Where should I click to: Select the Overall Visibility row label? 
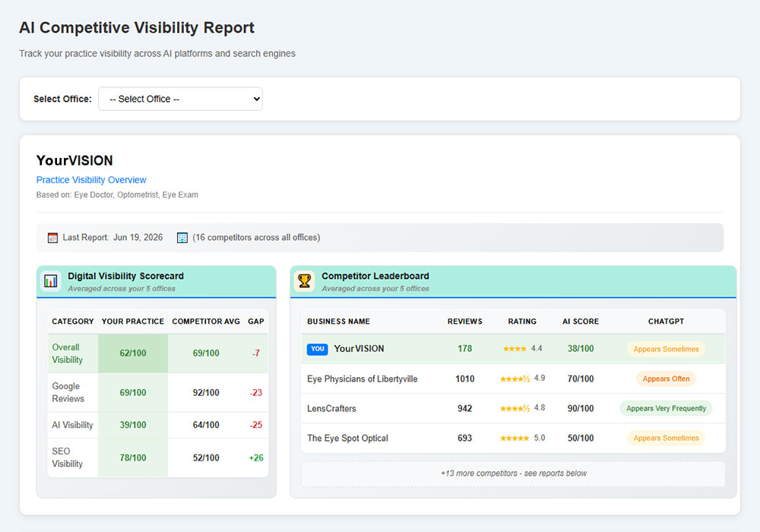68,353
